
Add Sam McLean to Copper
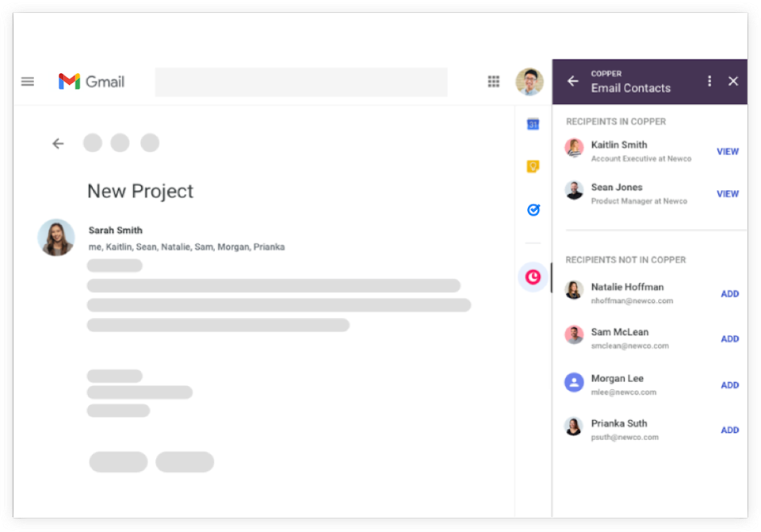(x=729, y=339)
